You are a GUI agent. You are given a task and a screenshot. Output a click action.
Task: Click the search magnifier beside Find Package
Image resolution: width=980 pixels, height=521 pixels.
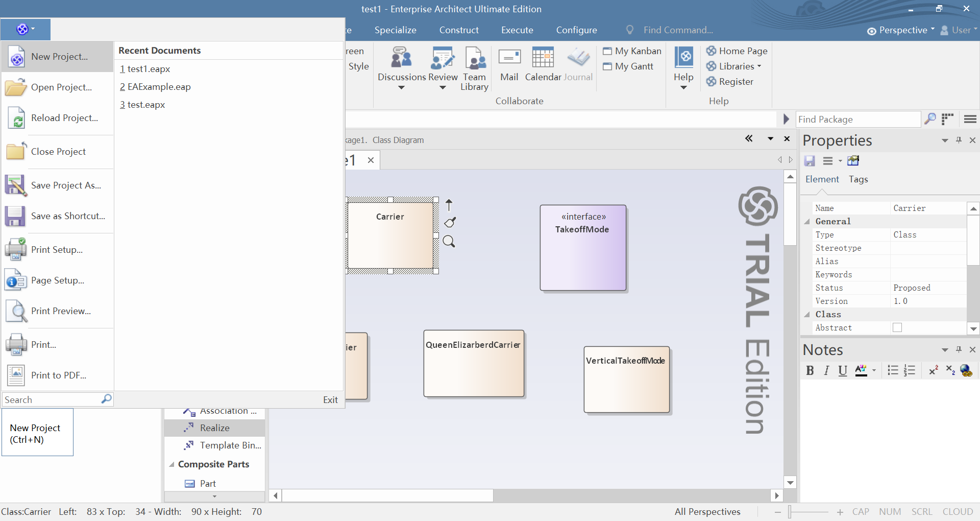click(x=930, y=119)
